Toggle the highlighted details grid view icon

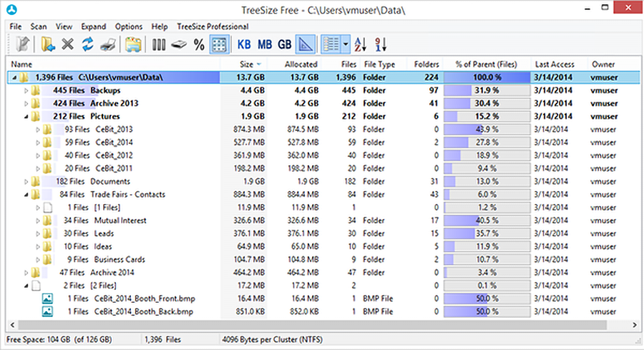(219, 44)
